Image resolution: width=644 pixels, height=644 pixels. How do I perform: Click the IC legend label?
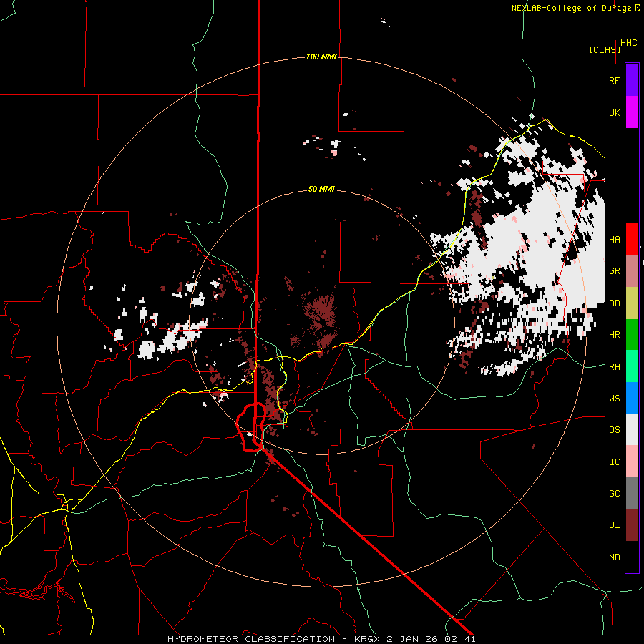coord(614,462)
